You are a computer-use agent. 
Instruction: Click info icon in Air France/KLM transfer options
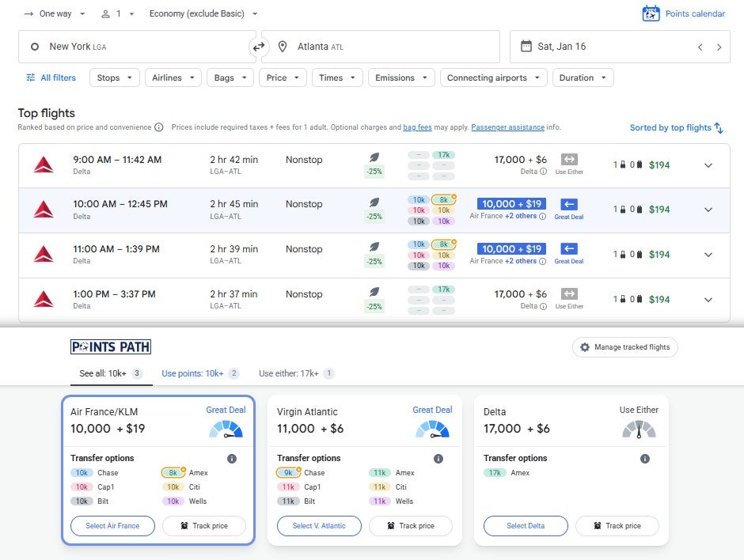pos(232,459)
